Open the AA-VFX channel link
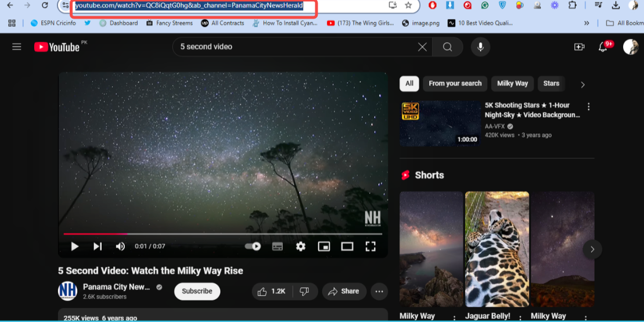This screenshot has height=322, width=644. pyautogui.click(x=495, y=126)
